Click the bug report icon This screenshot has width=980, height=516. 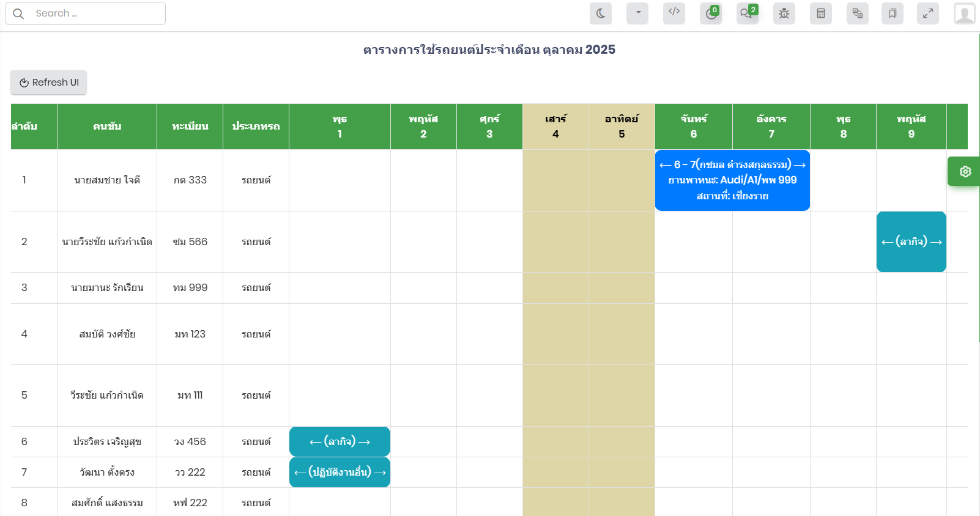784,13
